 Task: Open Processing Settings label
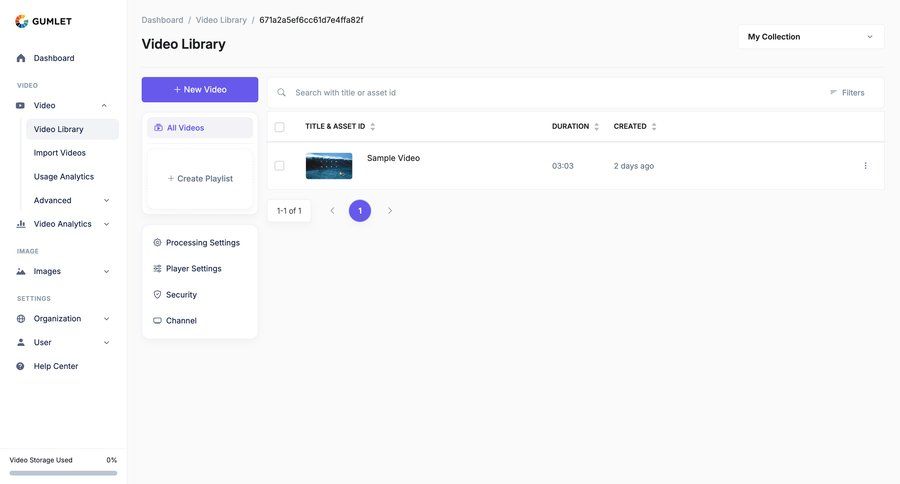pos(203,243)
